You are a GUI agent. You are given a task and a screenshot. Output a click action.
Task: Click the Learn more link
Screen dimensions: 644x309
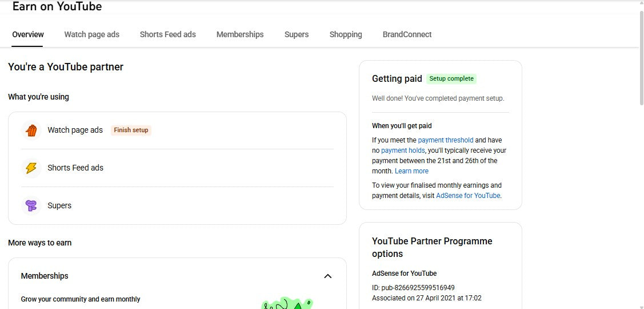click(x=411, y=171)
